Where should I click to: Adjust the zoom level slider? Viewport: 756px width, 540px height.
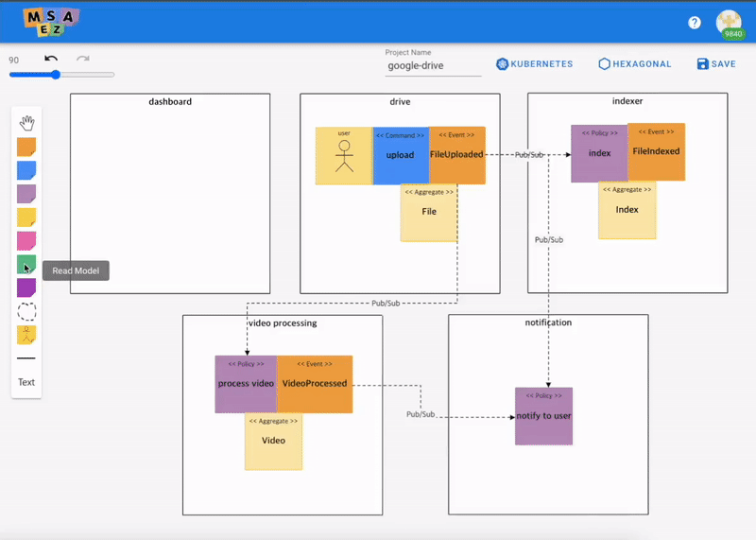coord(56,75)
